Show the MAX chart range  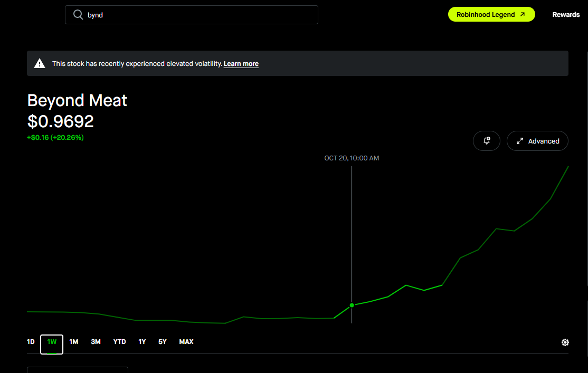pos(186,342)
